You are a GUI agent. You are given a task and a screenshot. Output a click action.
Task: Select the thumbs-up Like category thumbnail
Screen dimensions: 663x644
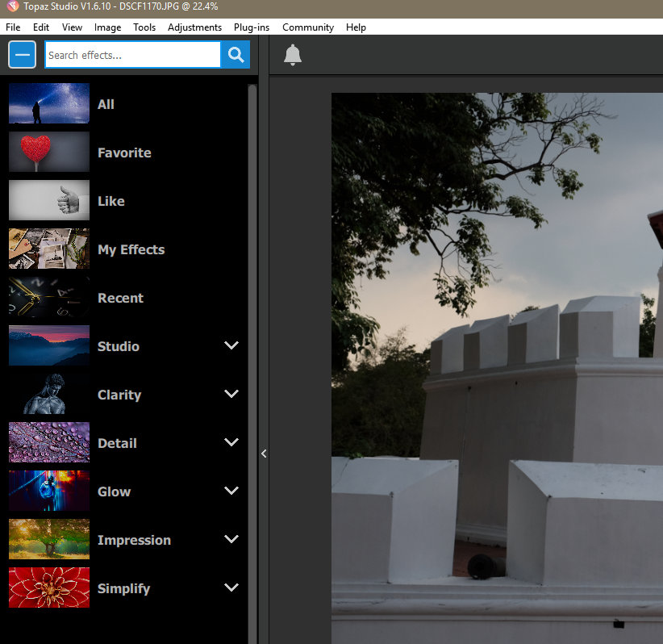(48, 200)
